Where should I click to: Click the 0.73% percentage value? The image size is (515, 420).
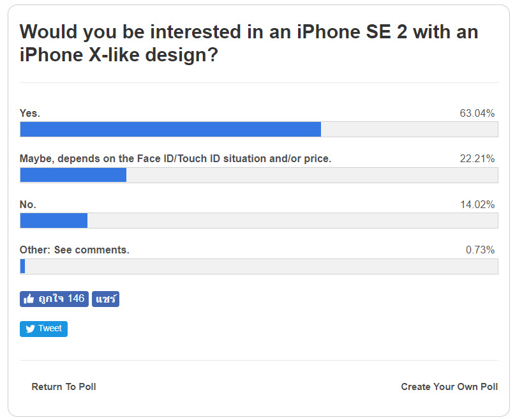click(479, 250)
